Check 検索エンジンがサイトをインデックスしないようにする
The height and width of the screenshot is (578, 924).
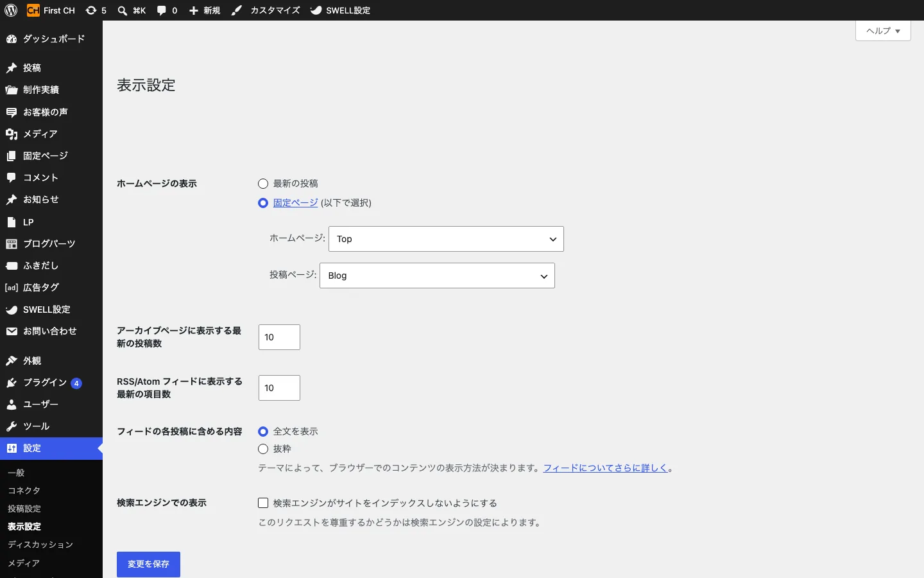coord(263,503)
